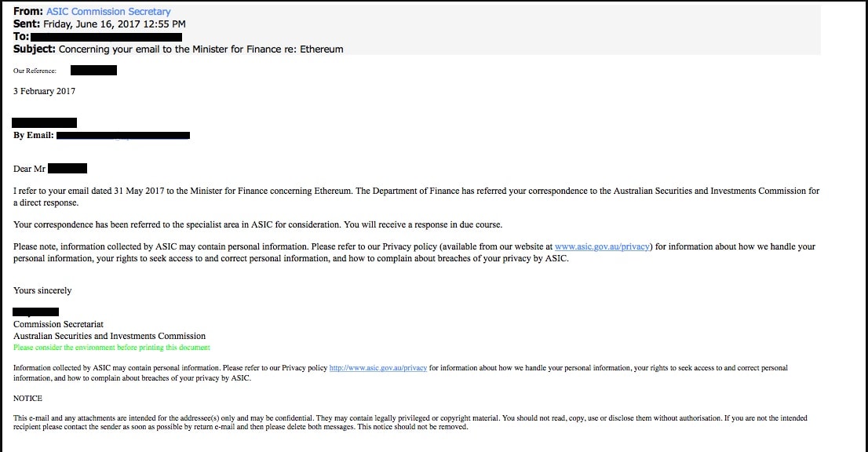The height and width of the screenshot is (452, 868).
Task: Click the Australian Securities and Investments Commission signature line
Action: tap(109, 336)
